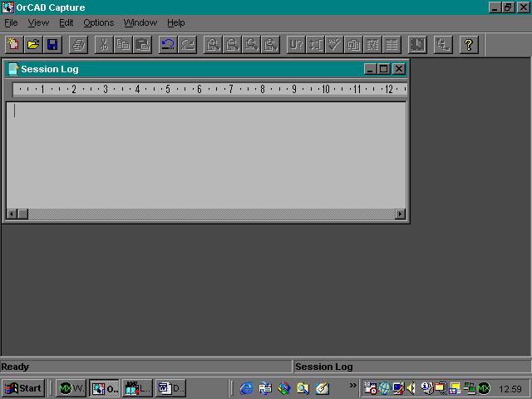Select the Zoom to All icon
This screenshot has height=399, width=532.
(x=271, y=44)
